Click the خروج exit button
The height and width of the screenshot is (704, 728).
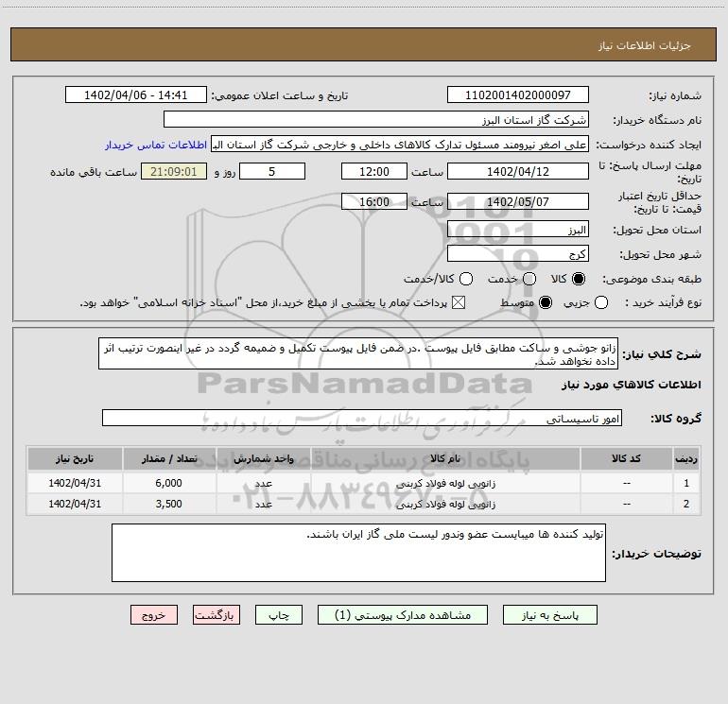click(154, 615)
